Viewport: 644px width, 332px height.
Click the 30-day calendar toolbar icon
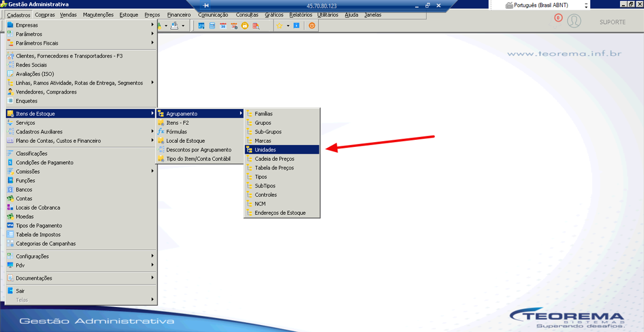(x=223, y=26)
